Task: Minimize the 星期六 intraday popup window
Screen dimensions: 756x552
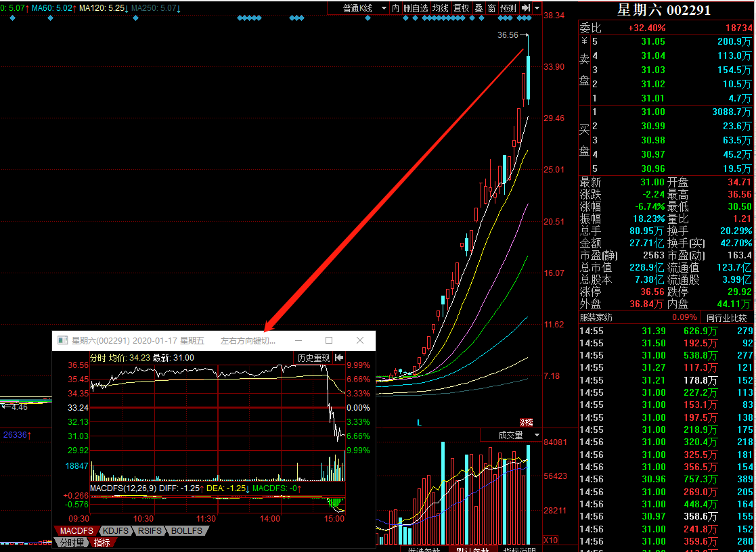Action: 298,340
